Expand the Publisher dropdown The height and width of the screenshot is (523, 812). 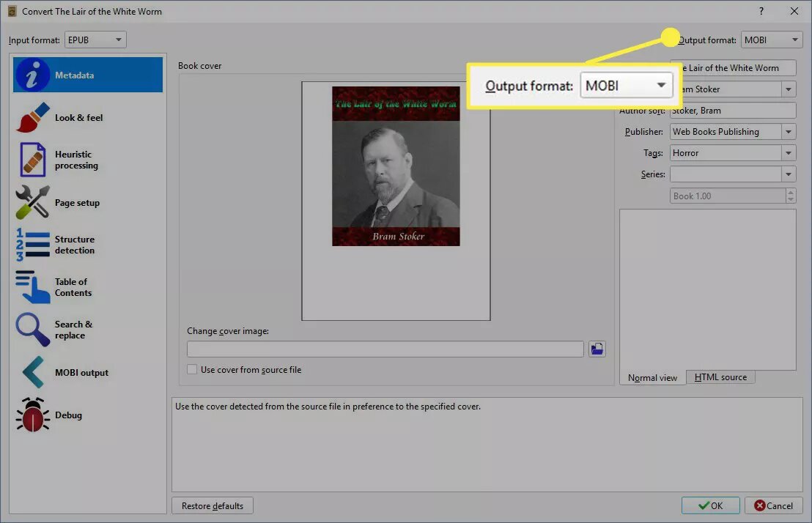tap(789, 132)
